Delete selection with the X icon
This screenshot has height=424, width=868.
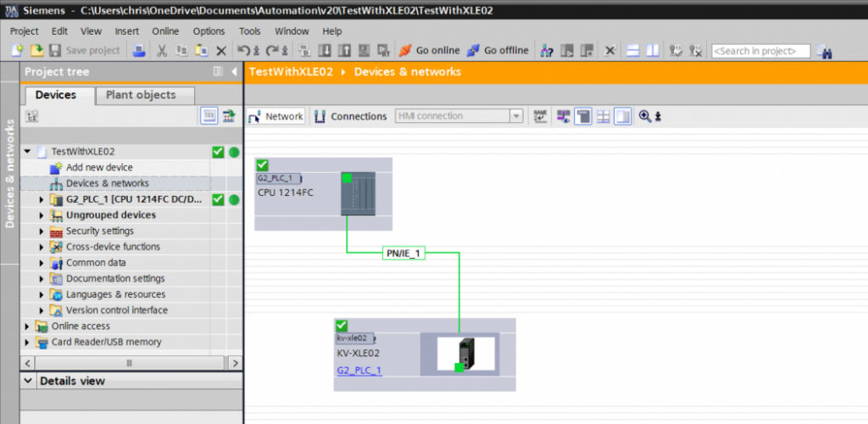(x=221, y=51)
